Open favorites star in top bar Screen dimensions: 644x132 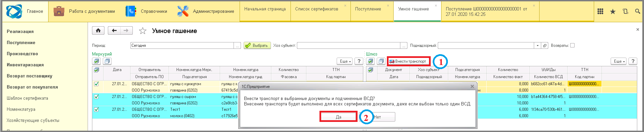tap(613, 11)
